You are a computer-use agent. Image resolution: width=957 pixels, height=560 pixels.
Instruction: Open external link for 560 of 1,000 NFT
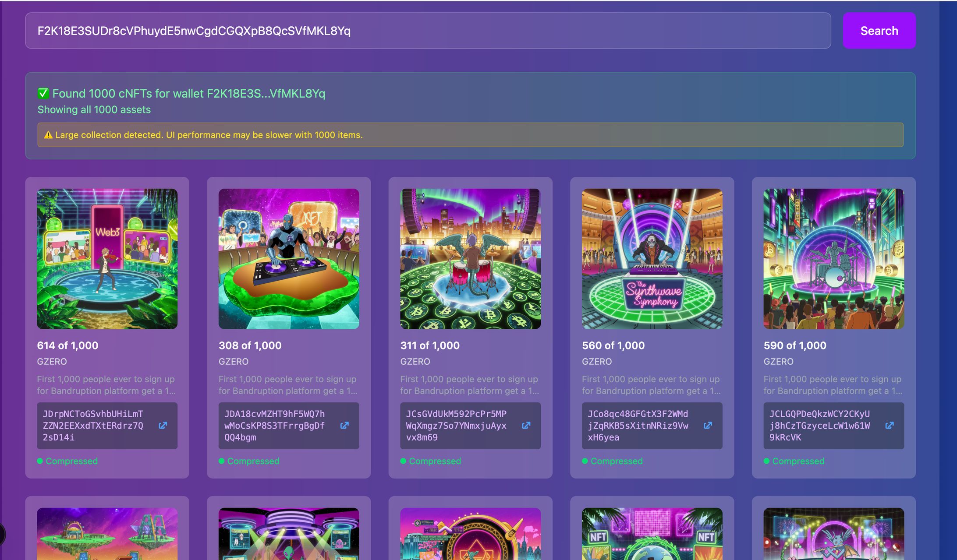click(708, 425)
